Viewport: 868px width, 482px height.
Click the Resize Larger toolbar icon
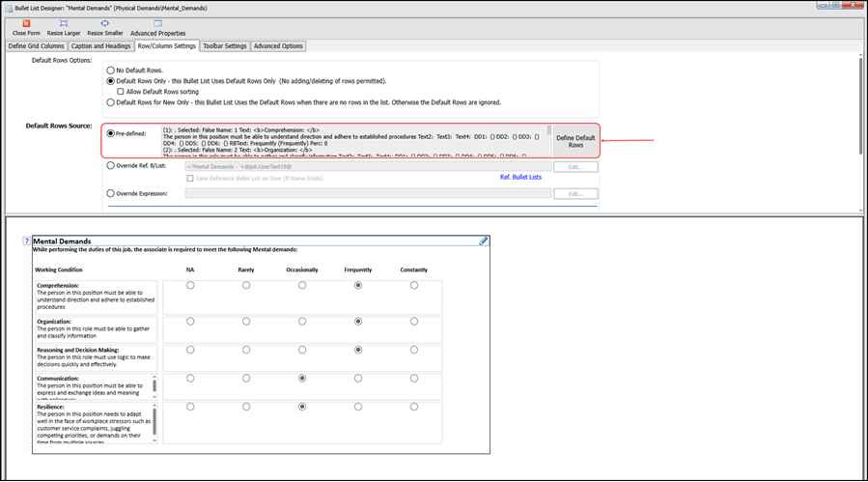pyautogui.click(x=64, y=23)
